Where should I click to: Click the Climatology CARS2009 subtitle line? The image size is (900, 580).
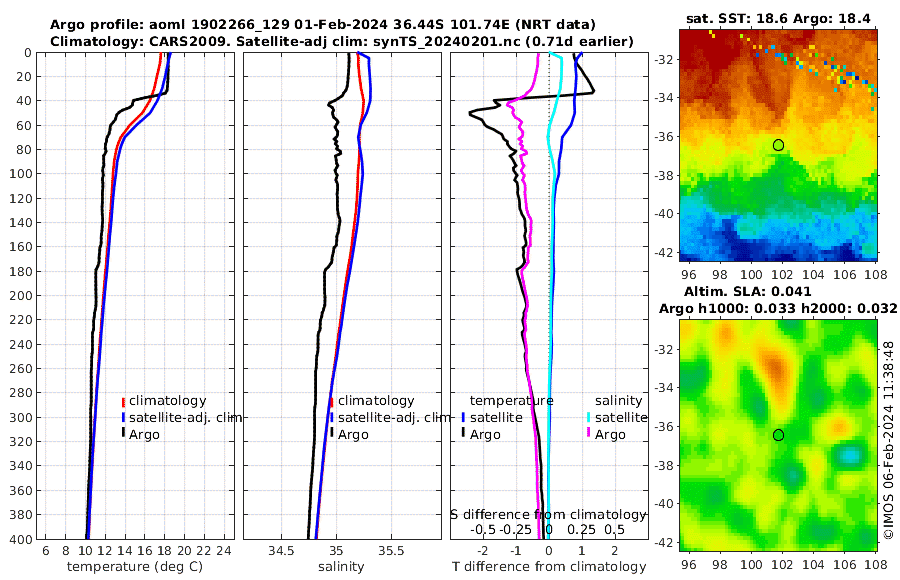(x=342, y=42)
